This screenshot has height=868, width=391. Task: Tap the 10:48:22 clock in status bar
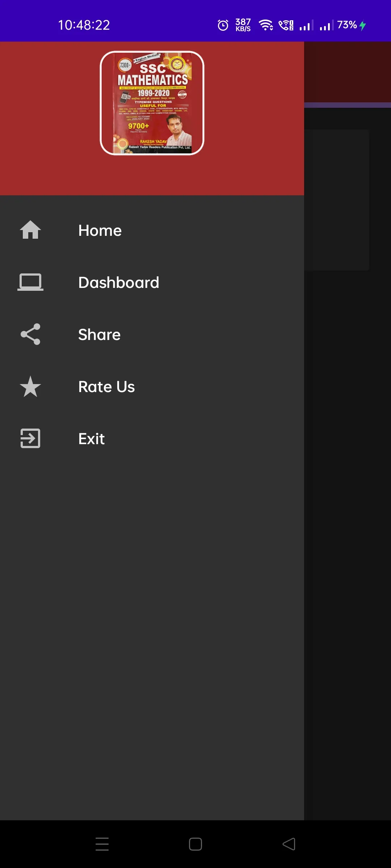tap(84, 25)
